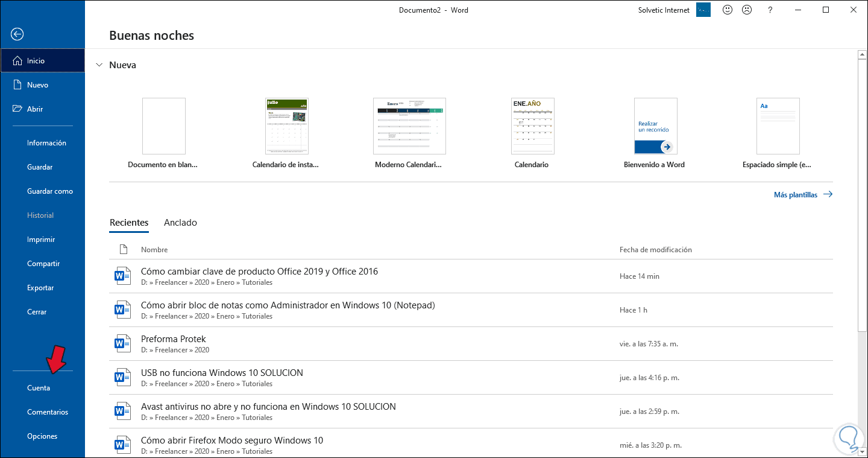Image resolution: width=868 pixels, height=458 pixels.
Task: Click the smiley face feedback icon
Action: [728, 10]
